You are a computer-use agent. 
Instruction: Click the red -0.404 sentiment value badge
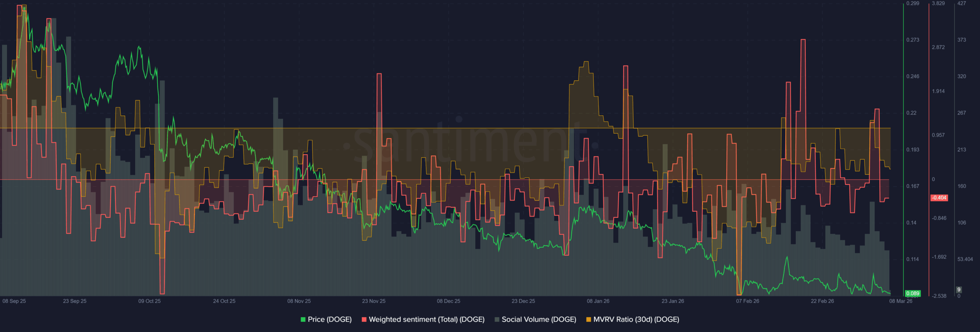939,198
